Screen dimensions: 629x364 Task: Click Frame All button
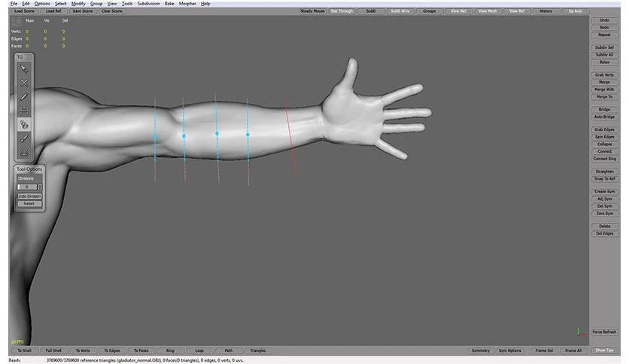573,350
